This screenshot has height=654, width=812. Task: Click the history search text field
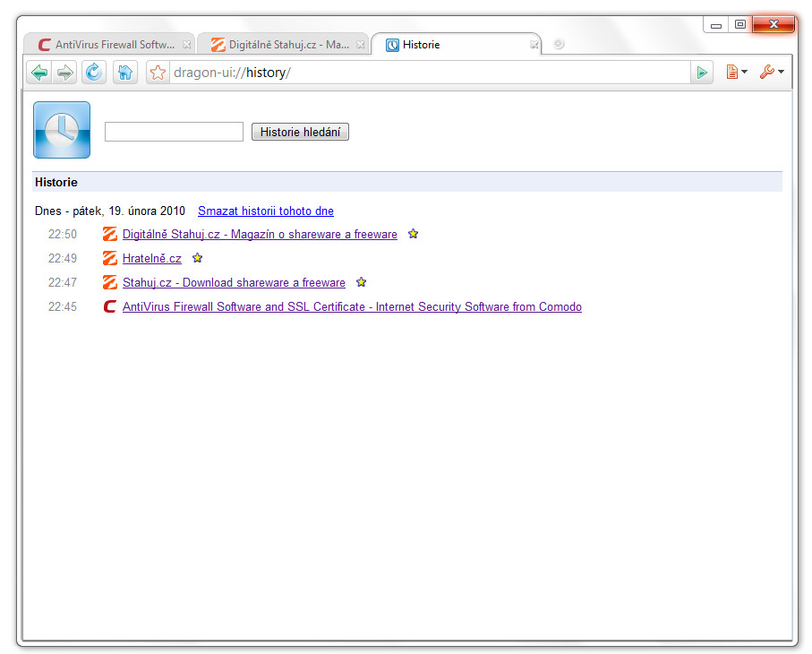pos(174,132)
